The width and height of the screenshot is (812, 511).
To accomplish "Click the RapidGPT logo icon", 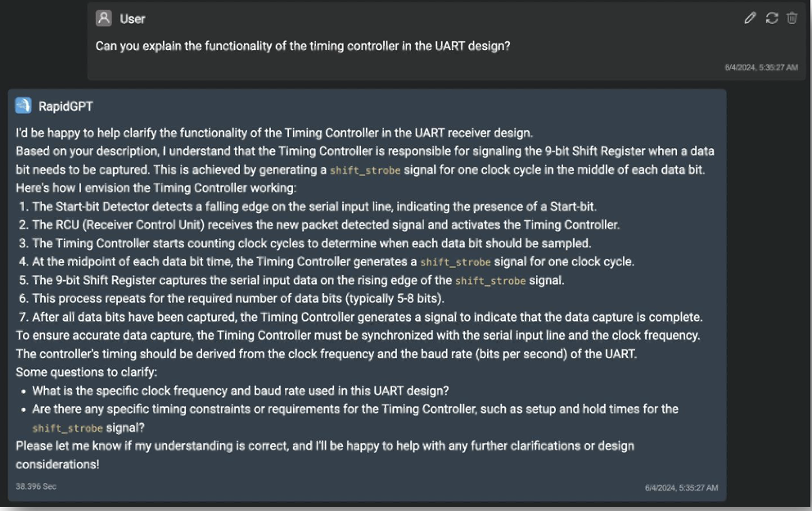I will click(x=23, y=105).
